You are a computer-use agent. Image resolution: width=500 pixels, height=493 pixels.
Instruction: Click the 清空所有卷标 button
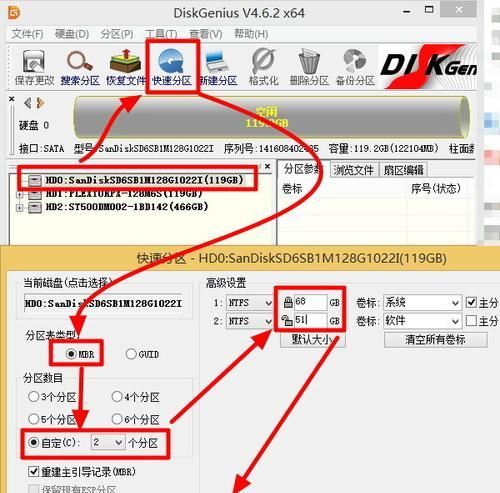coord(436,340)
